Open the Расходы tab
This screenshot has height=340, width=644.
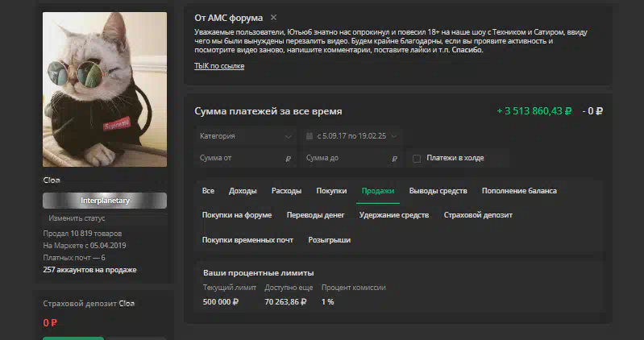click(286, 191)
